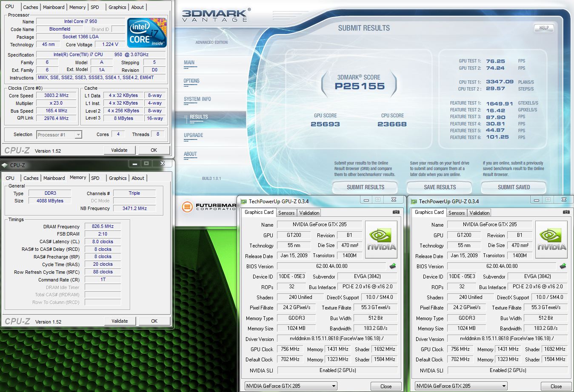574x392 pixels.
Task: Switch to Mainboard tab in top CPU-Z window
Action: (54, 7)
